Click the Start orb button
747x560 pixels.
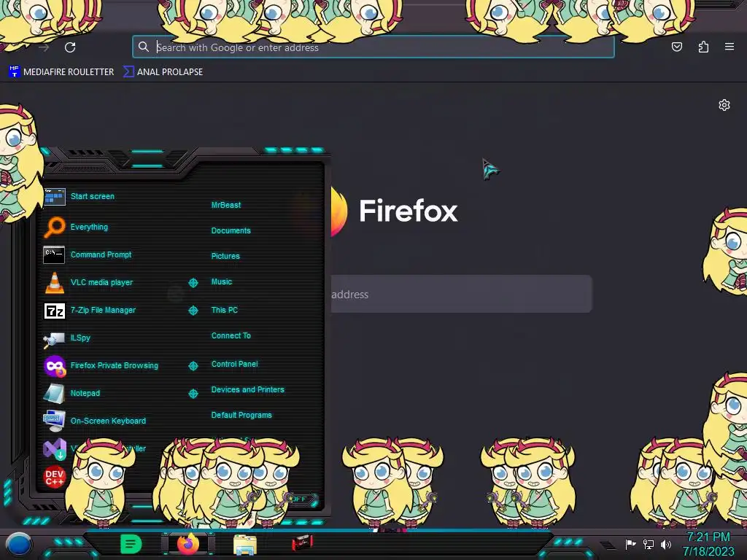coord(19,544)
